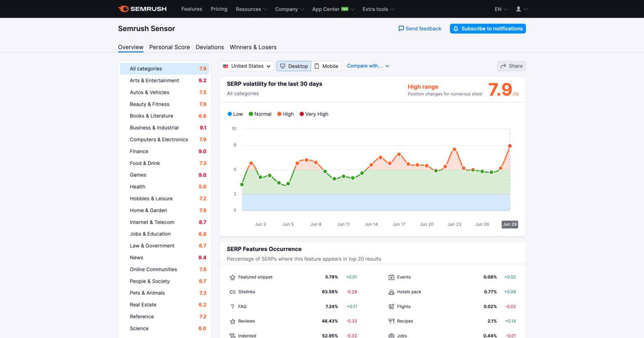Click the Jun 29 chart data point
The image size is (644, 338).
[510, 146]
